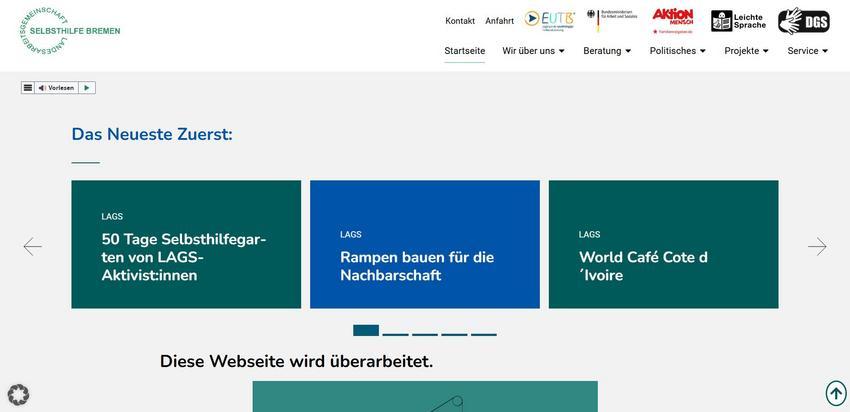Screen dimensions: 850x412
Task: Open the Bundesministerium für Arbeit logo
Action: 612,20
